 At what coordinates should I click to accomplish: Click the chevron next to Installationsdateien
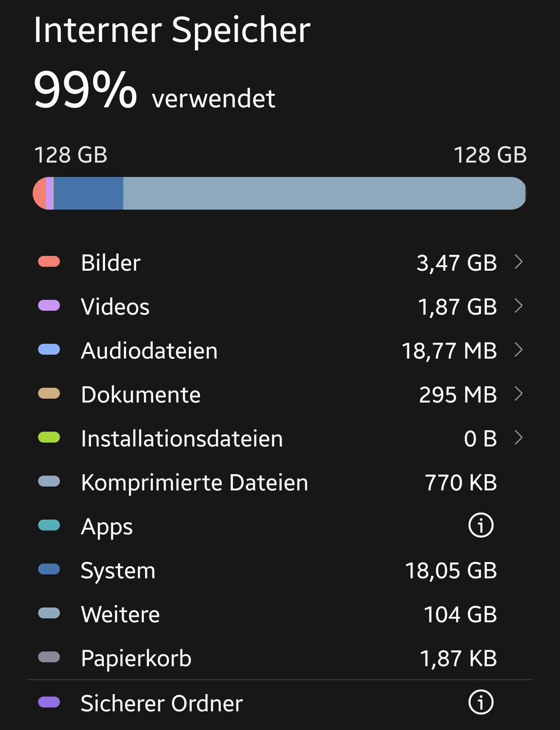coord(518,438)
